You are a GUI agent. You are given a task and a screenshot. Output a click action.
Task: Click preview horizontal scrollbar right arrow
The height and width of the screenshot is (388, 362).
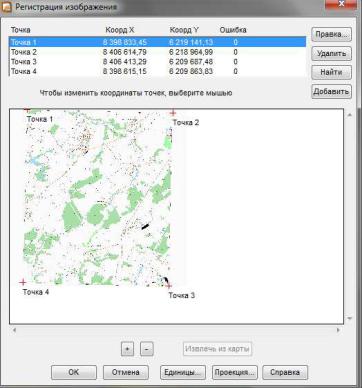pos(338,330)
